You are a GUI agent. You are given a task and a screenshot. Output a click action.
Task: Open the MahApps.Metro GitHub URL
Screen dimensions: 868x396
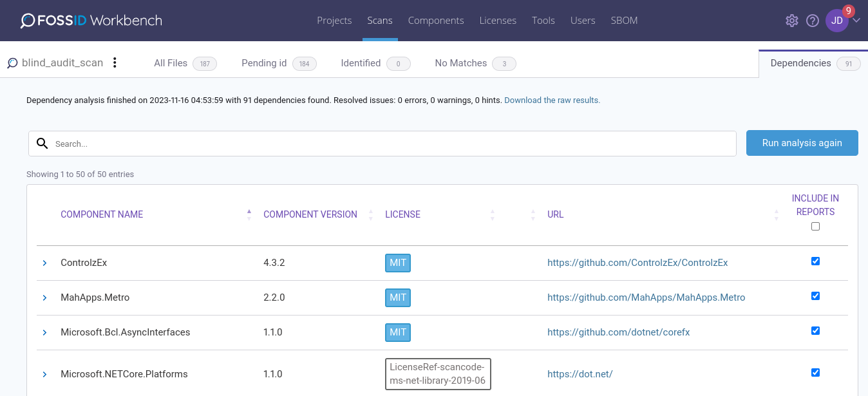(646, 297)
